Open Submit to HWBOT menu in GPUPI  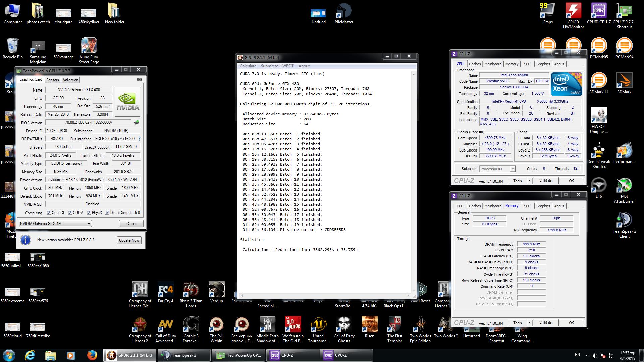click(x=277, y=66)
